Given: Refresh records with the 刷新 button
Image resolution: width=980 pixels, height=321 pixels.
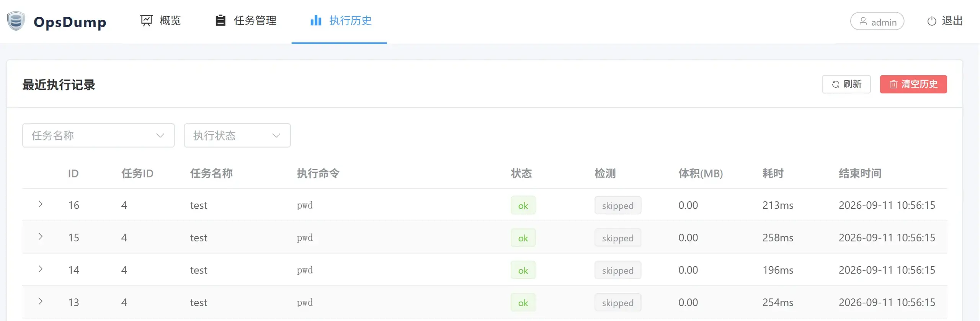Looking at the screenshot, I should coord(846,84).
